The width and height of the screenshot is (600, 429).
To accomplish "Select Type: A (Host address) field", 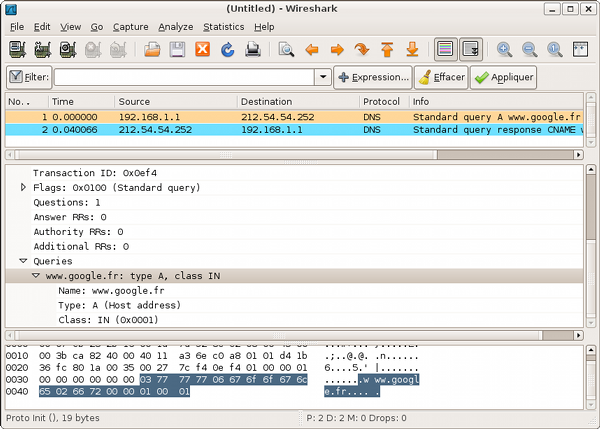I will [119, 305].
